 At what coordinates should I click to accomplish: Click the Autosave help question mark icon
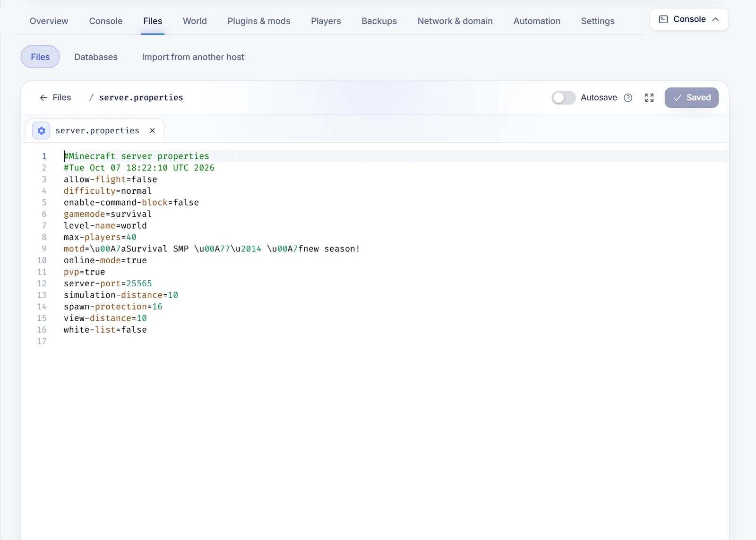click(628, 98)
